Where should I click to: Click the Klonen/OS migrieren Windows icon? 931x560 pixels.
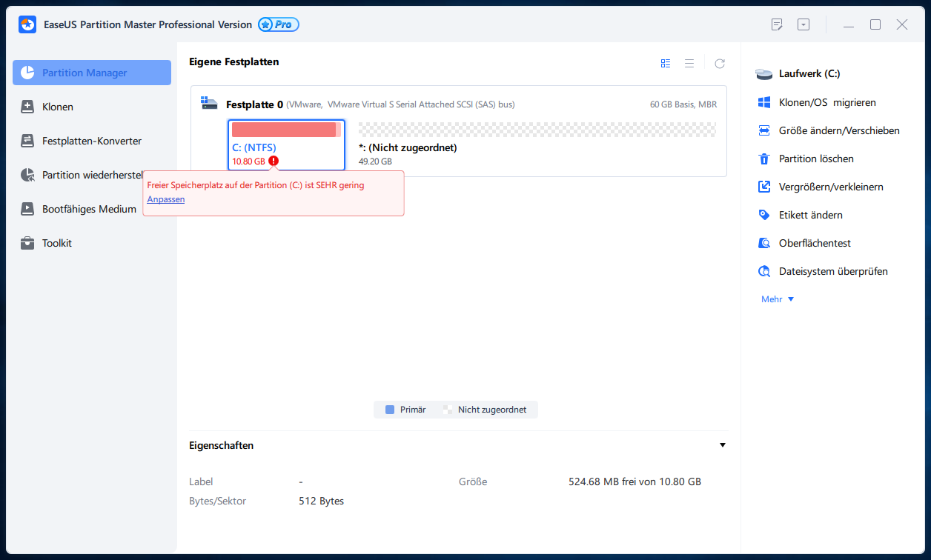coord(764,102)
